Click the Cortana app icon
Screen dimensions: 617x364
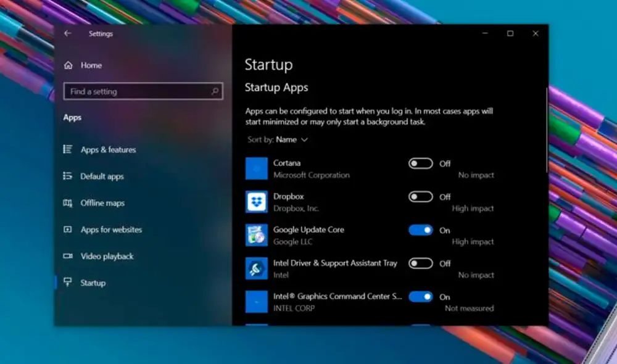257,168
